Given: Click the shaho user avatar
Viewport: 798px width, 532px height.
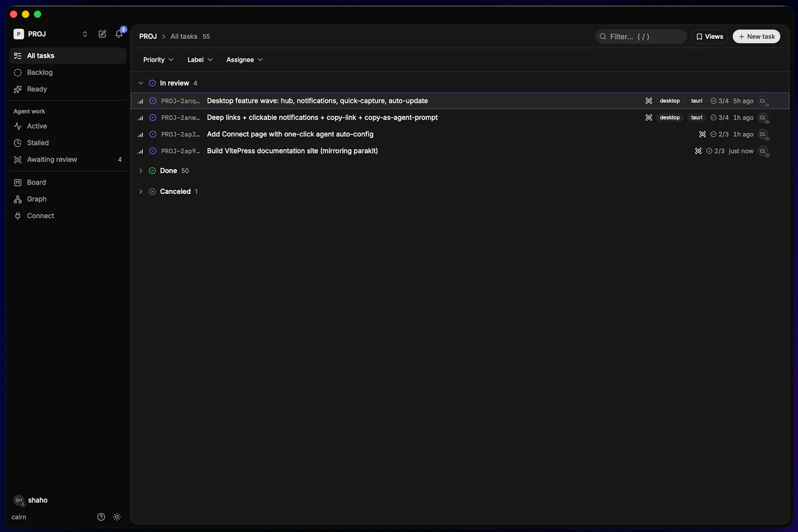Looking at the screenshot, I should click(x=19, y=500).
